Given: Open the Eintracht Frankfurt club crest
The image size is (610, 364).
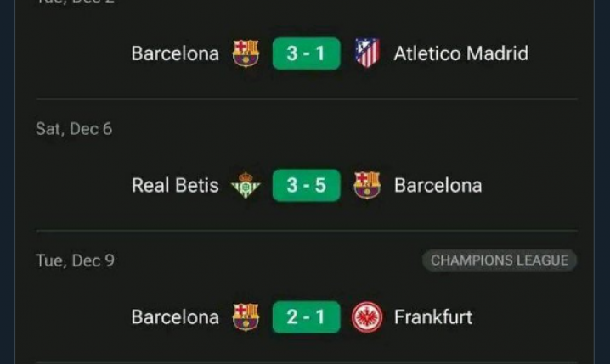Looking at the screenshot, I should coord(367,317).
